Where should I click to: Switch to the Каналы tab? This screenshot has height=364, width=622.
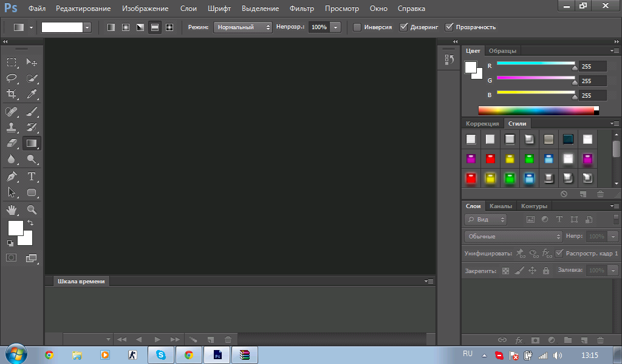click(x=501, y=206)
